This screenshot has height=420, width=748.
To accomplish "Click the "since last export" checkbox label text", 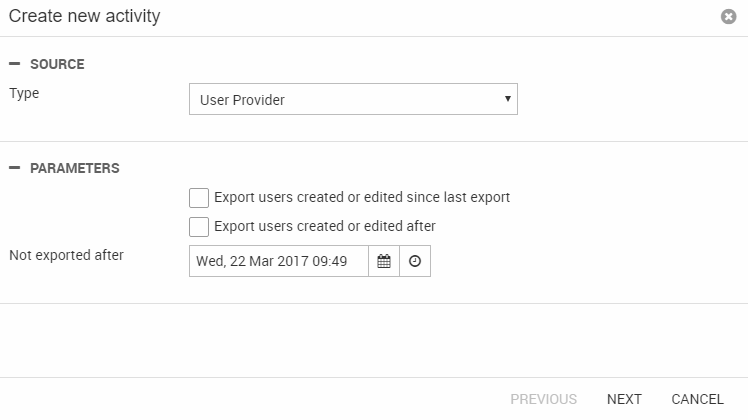I will coord(362,197).
